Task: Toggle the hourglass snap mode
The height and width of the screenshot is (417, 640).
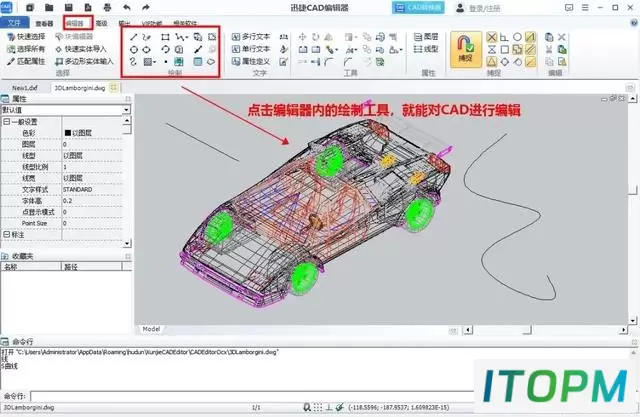Action: tap(492, 50)
